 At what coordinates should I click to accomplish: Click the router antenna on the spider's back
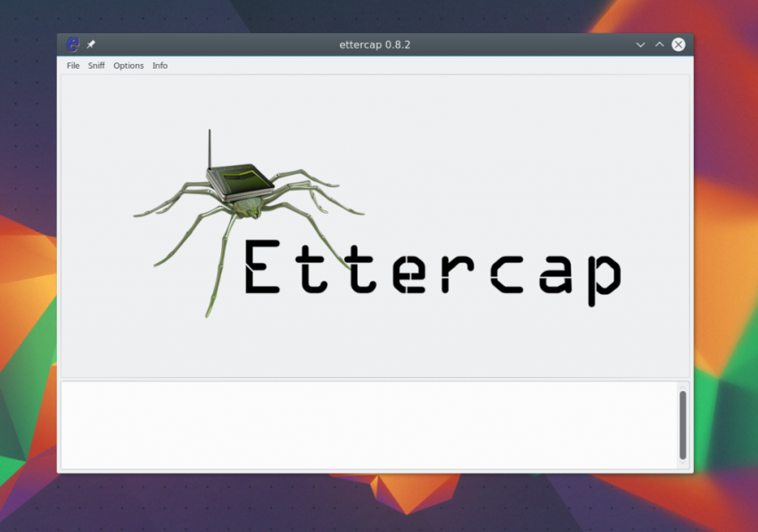pos(210,147)
